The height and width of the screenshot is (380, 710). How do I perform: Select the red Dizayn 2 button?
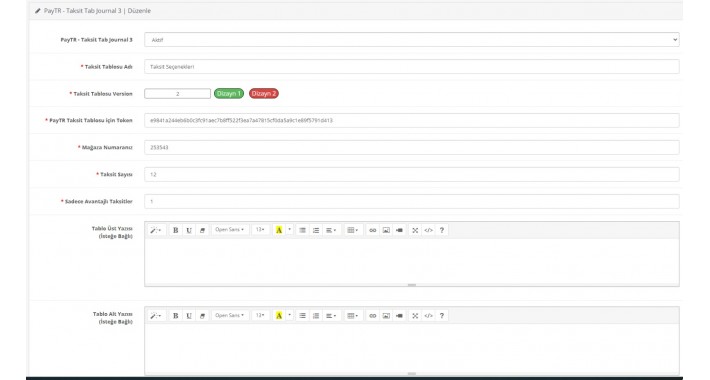coord(264,94)
